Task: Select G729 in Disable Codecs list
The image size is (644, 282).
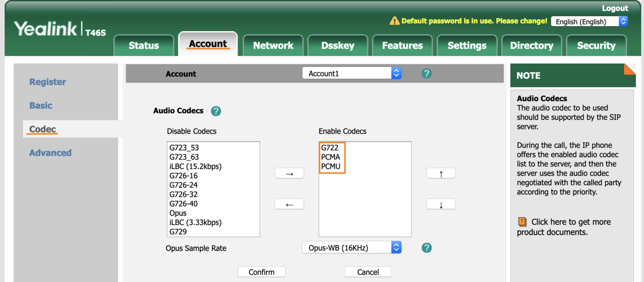Action: pos(178,232)
